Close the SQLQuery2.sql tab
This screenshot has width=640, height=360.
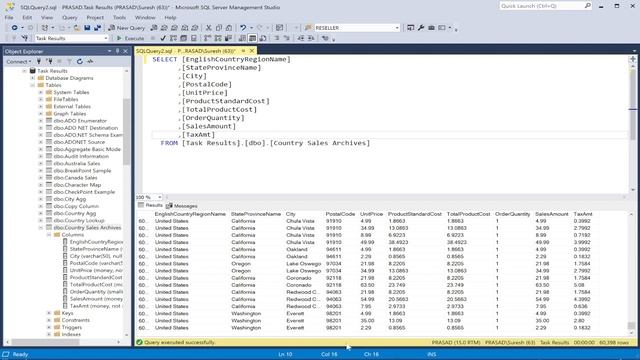click(x=252, y=51)
